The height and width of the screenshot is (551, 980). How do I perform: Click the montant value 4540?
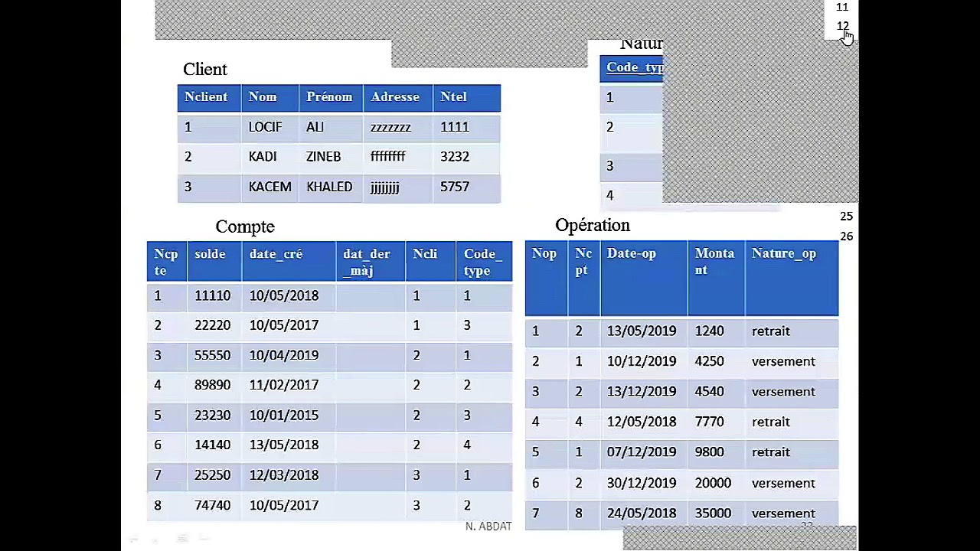click(x=709, y=392)
